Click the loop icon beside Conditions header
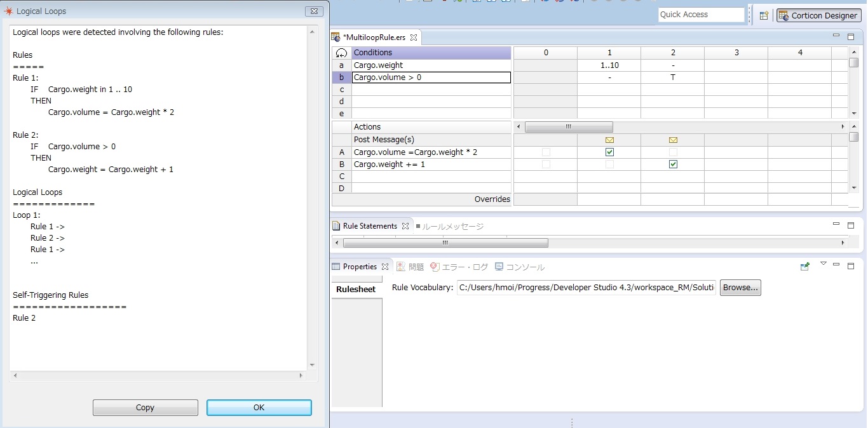This screenshot has width=868, height=428. (341, 53)
